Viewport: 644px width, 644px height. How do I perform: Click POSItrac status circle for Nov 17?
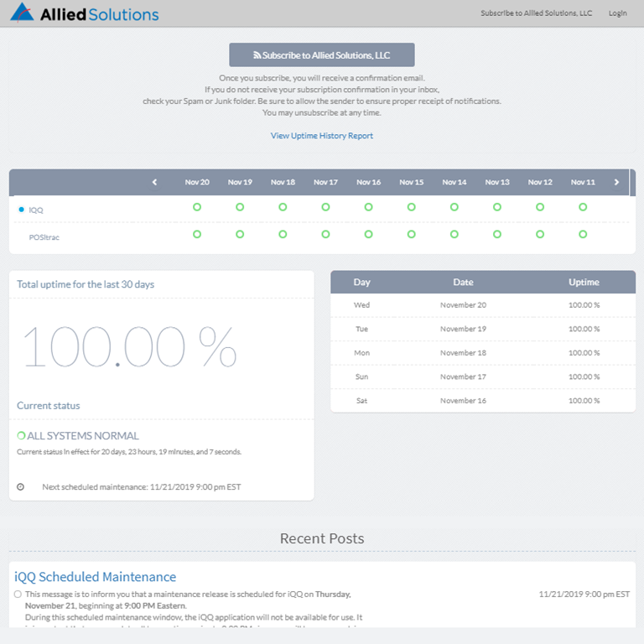pyautogui.click(x=325, y=234)
